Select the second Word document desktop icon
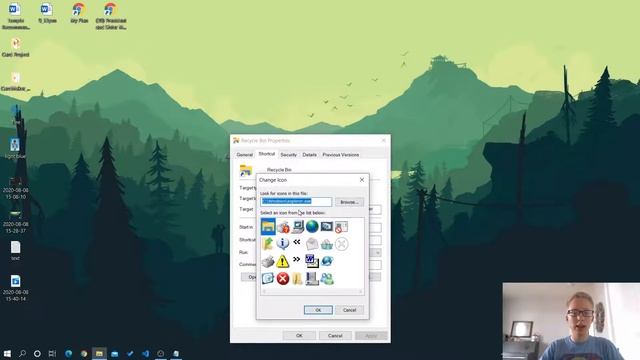 pyautogui.click(x=47, y=13)
